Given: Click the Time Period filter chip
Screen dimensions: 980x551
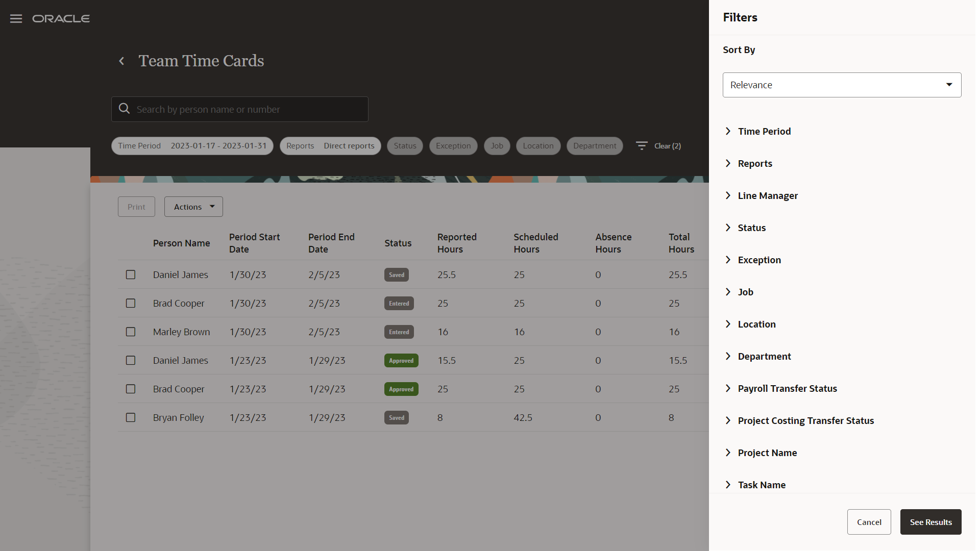Looking at the screenshot, I should pos(192,146).
